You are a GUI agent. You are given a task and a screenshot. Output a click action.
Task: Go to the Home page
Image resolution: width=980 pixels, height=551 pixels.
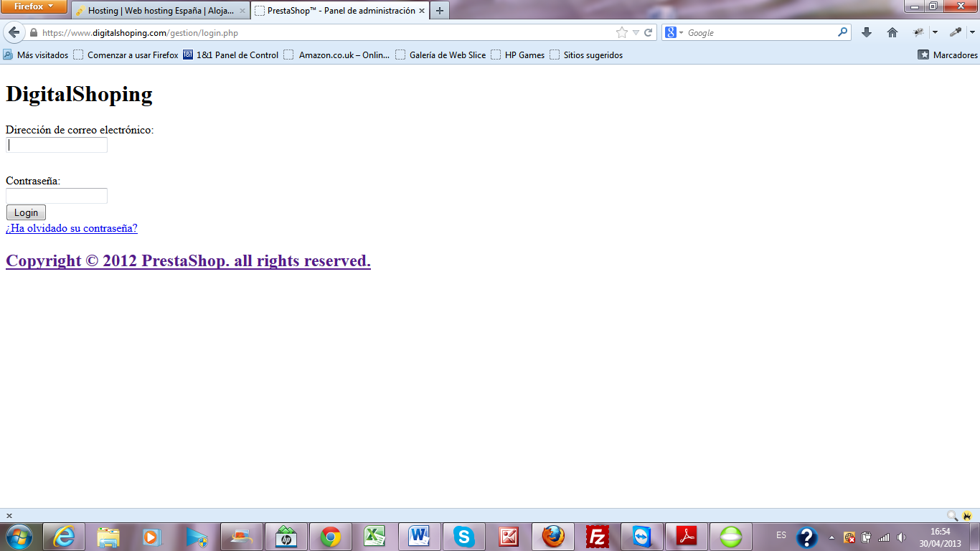pyautogui.click(x=892, y=32)
